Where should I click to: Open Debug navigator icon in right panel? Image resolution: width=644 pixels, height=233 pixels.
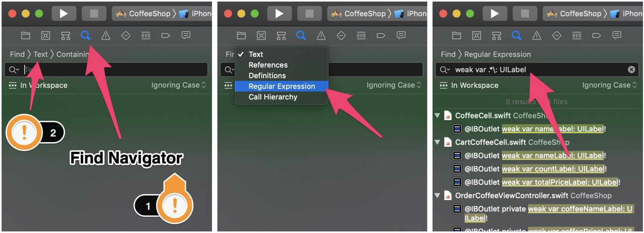tap(577, 36)
